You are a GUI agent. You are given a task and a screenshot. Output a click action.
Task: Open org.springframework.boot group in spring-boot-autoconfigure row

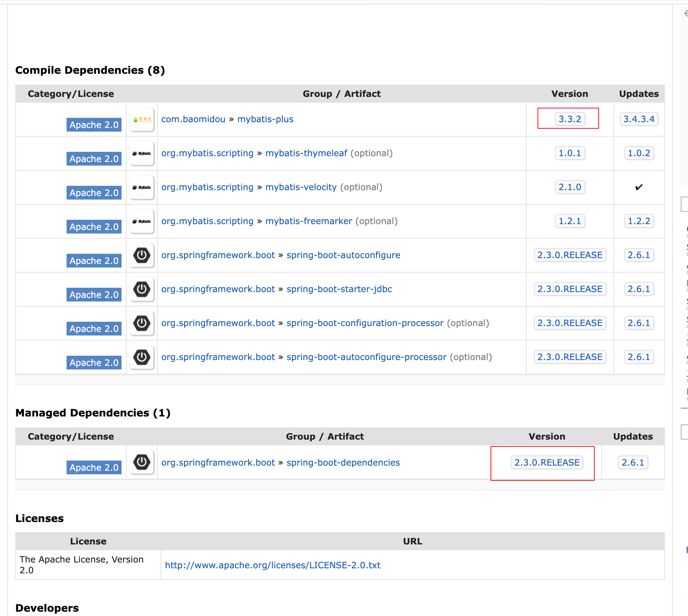pyautogui.click(x=218, y=255)
